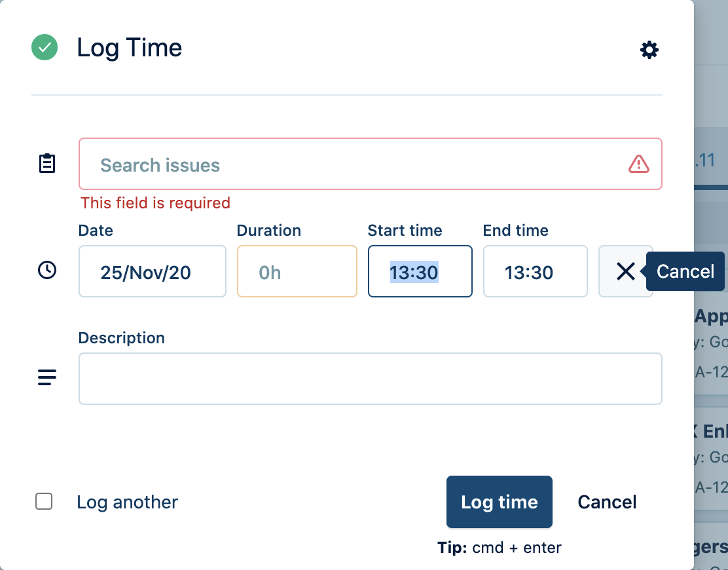
Task: Click the clock icon beside the Date field
Action: (47, 271)
